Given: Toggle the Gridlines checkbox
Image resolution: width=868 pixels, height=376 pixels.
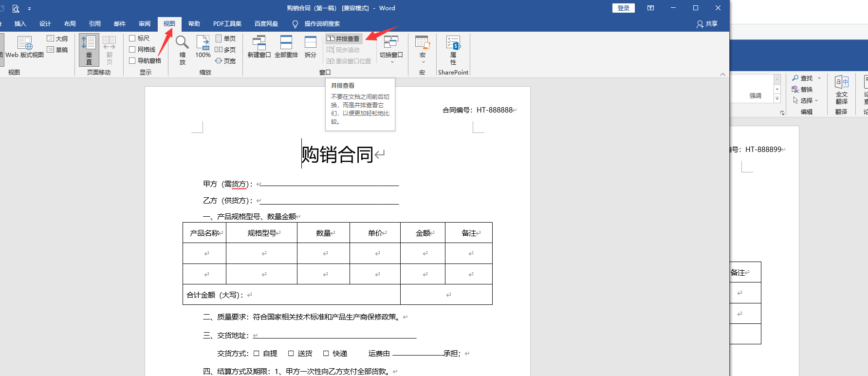Looking at the screenshot, I should tap(132, 49).
